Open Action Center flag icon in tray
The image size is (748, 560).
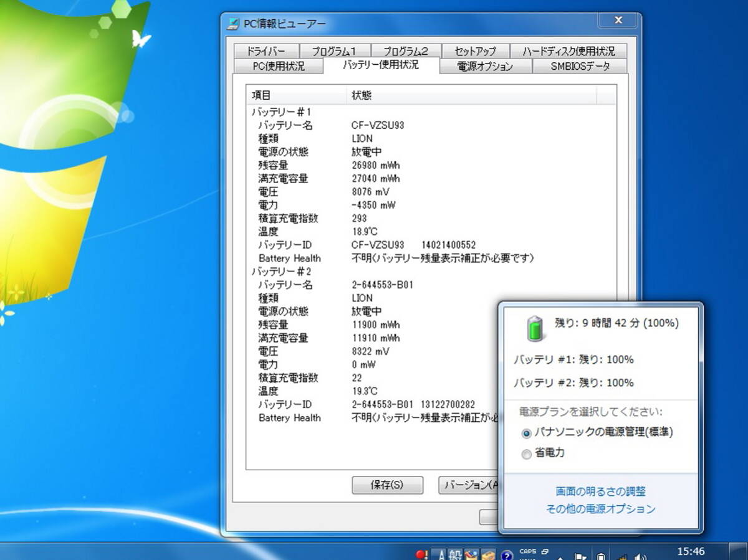pos(580,555)
